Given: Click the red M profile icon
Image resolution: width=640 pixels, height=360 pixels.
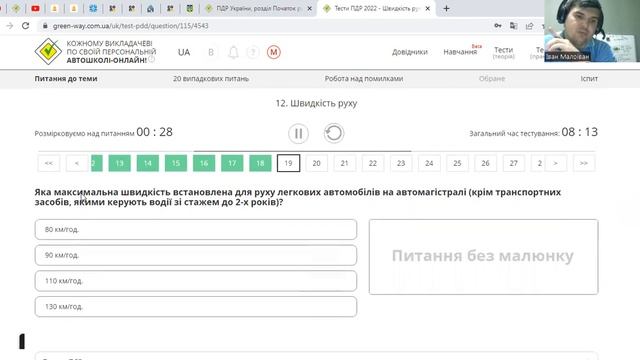Looking at the screenshot, I should (273, 52).
